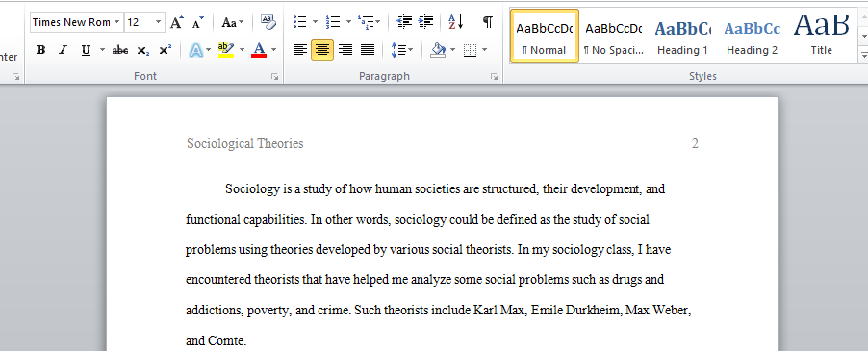868x351 pixels.
Task: Toggle Italic formatting
Action: (63, 50)
